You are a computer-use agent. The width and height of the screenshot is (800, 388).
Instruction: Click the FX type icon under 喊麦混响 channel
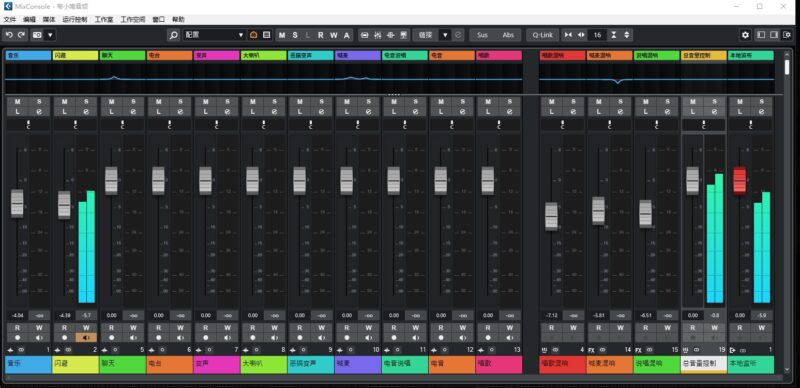592,350
